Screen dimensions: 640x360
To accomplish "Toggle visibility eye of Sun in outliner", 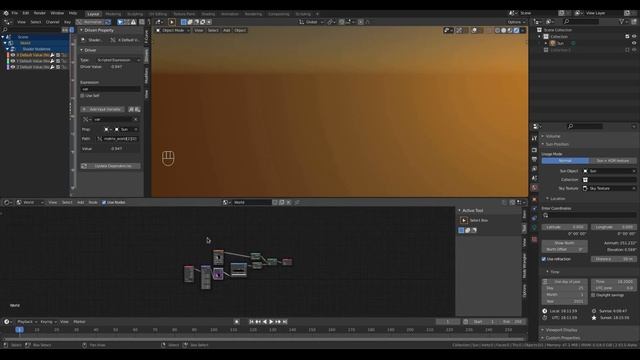I will (634, 43).
